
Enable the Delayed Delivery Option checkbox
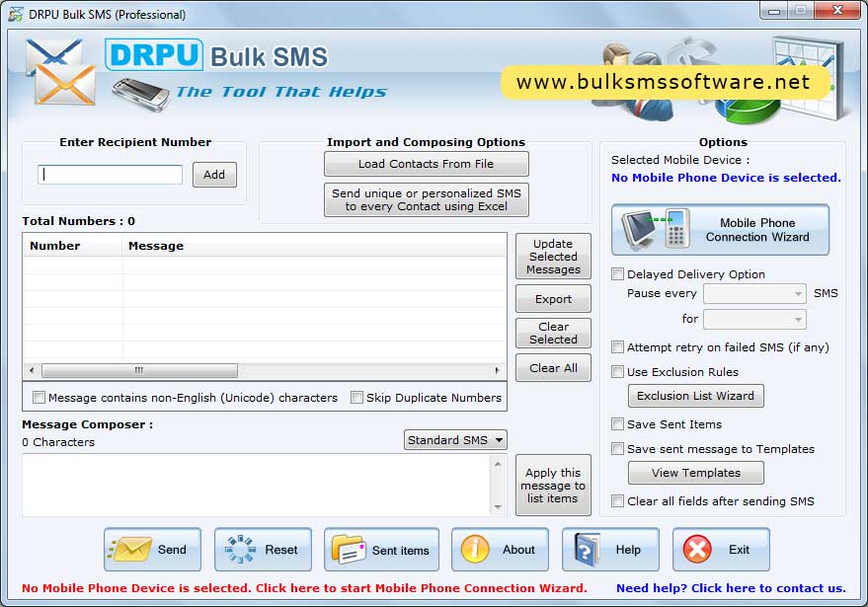pyautogui.click(x=617, y=274)
